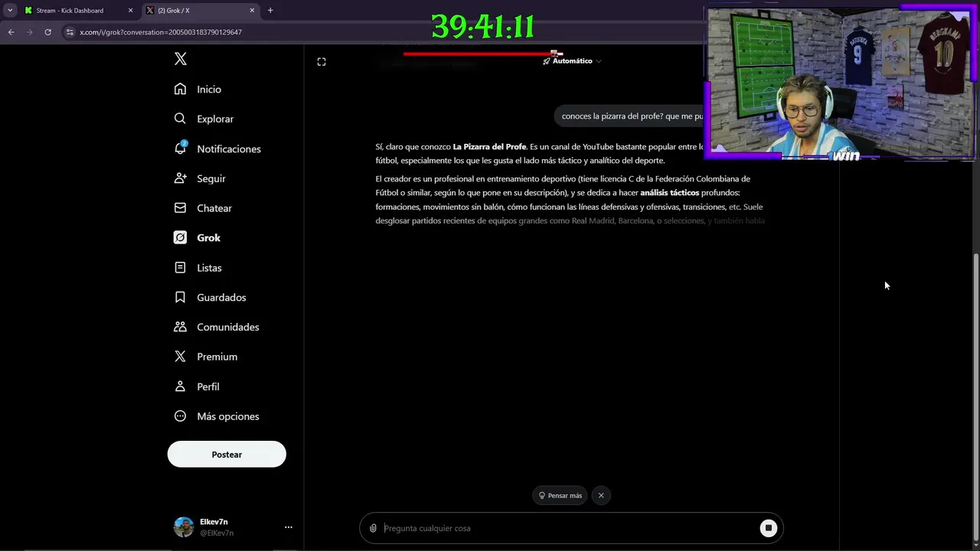Viewport: 980px width, 551px height.
Task: Click bold text análisis tácticos
Action: tap(670, 193)
